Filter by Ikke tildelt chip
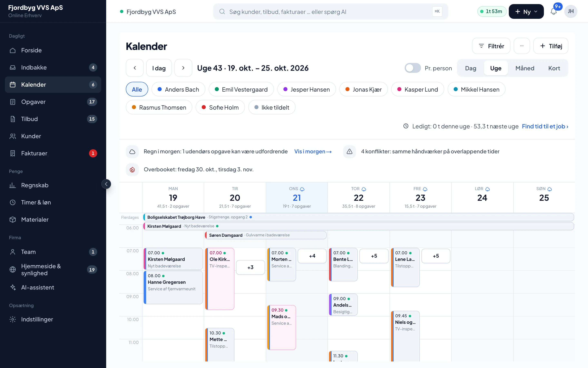588x368 pixels. (272, 107)
